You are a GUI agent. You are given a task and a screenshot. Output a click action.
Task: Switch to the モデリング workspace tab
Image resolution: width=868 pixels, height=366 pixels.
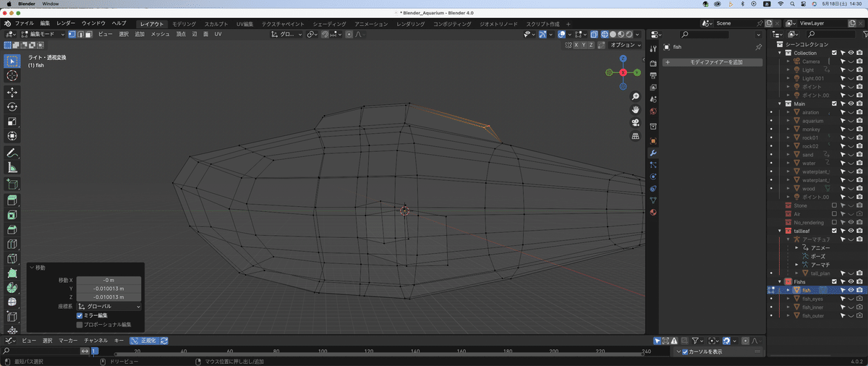184,24
